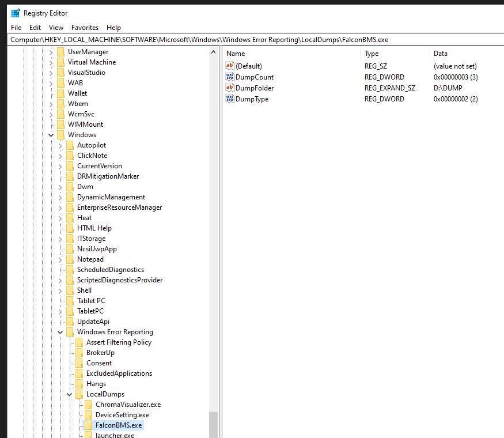
Task: Collapse the LocalDumps key
Action: tap(70, 394)
